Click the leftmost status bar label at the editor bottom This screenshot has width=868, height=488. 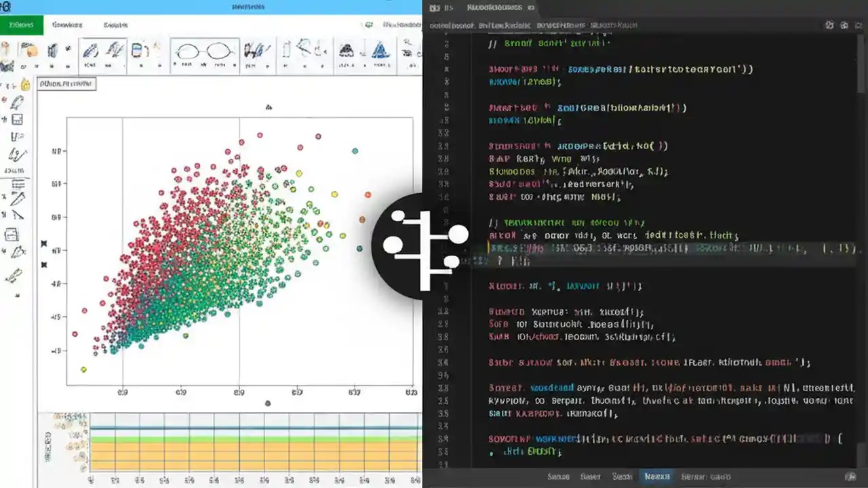coord(558,476)
